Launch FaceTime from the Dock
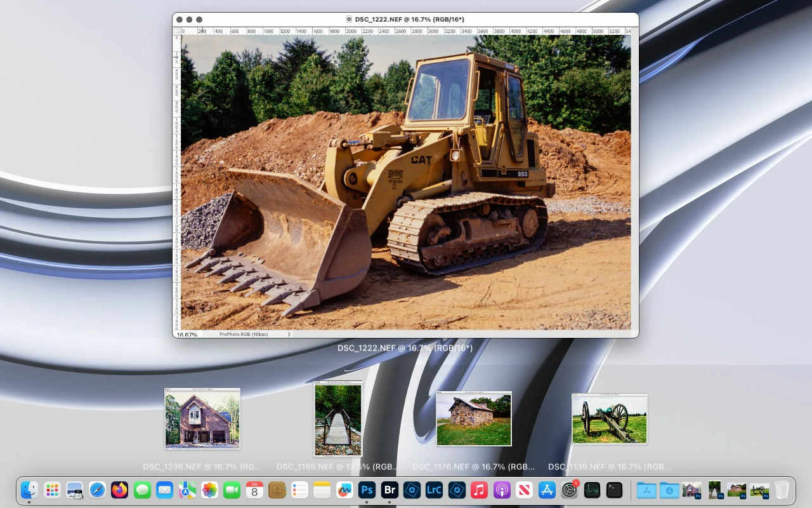 232,490
